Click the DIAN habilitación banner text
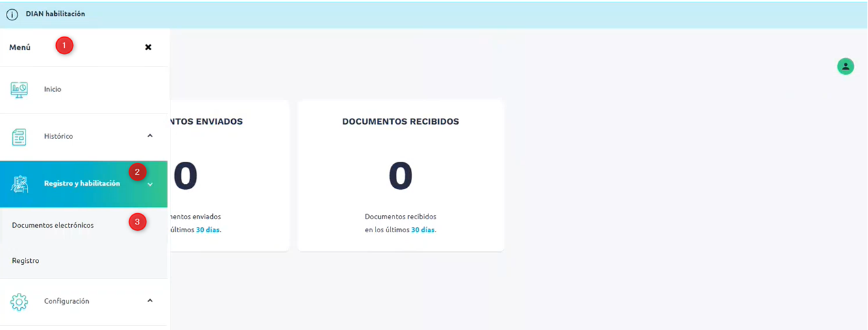 [x=56, y=14]
